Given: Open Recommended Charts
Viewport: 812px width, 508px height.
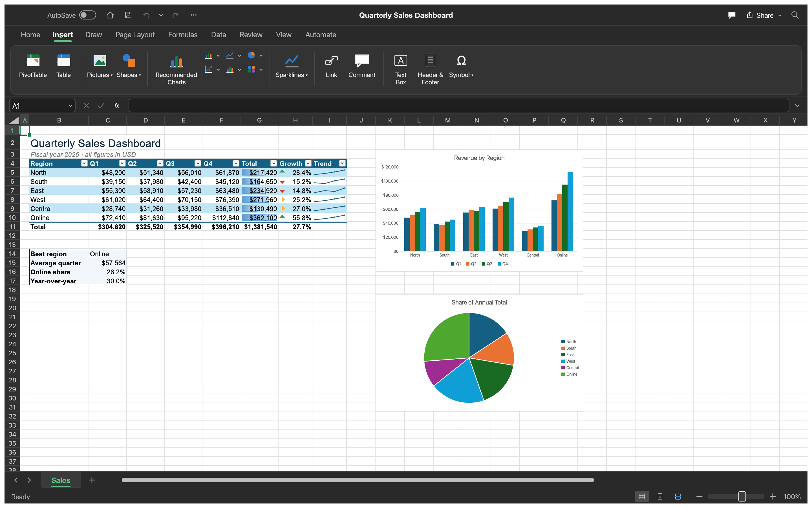Looking at the screenshot, I should coord(176,70).
